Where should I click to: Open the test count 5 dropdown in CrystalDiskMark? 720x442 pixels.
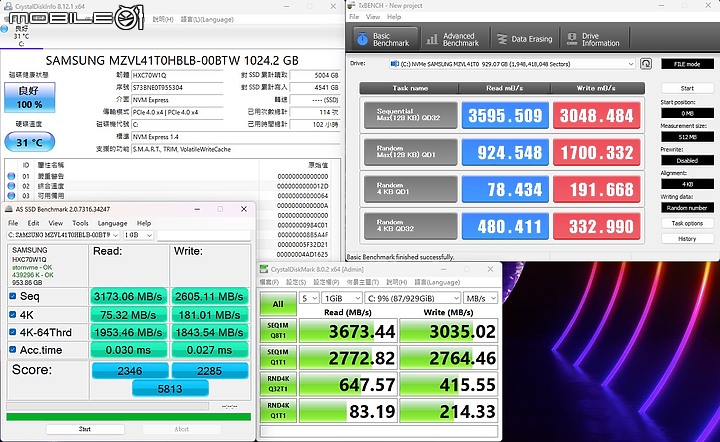(x=309, y=298)
